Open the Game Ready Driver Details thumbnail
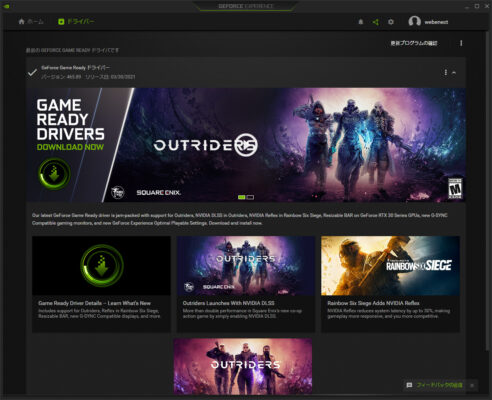 [x=101, y=266]
